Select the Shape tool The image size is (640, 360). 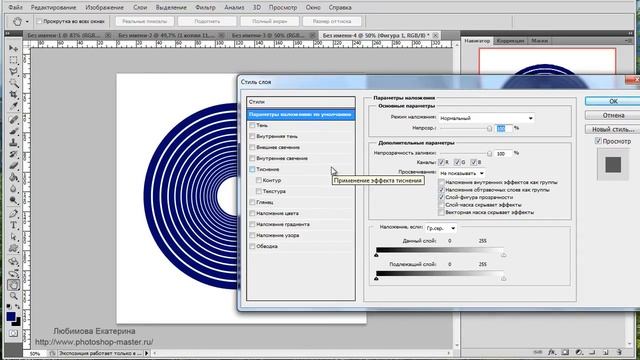click(13, 248)
